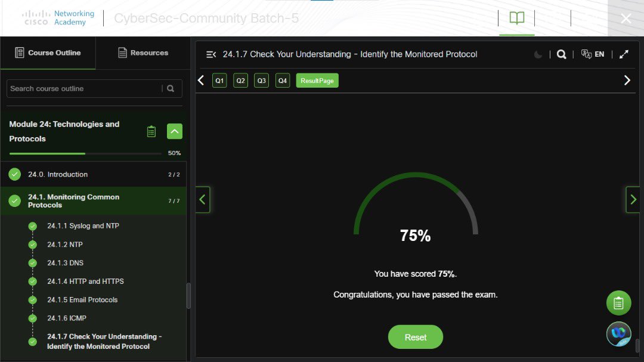Open lesson 24.1.5 Email Protocols

click(x=82, y=299)
